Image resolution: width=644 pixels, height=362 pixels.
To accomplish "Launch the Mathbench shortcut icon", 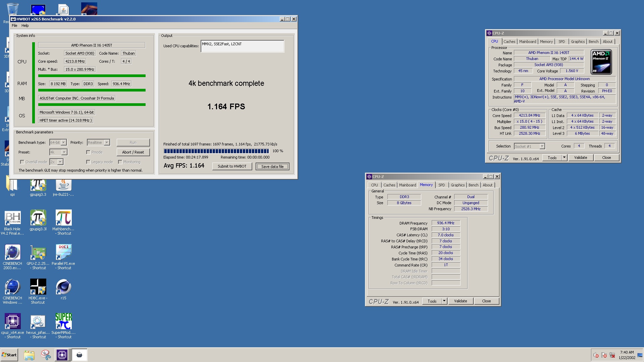I will coord(63,223).
